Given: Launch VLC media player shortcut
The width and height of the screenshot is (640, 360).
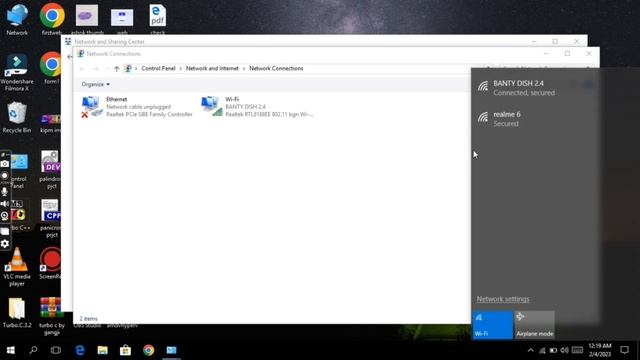Looking at the screenshot, I should click(x=17, y=267).
